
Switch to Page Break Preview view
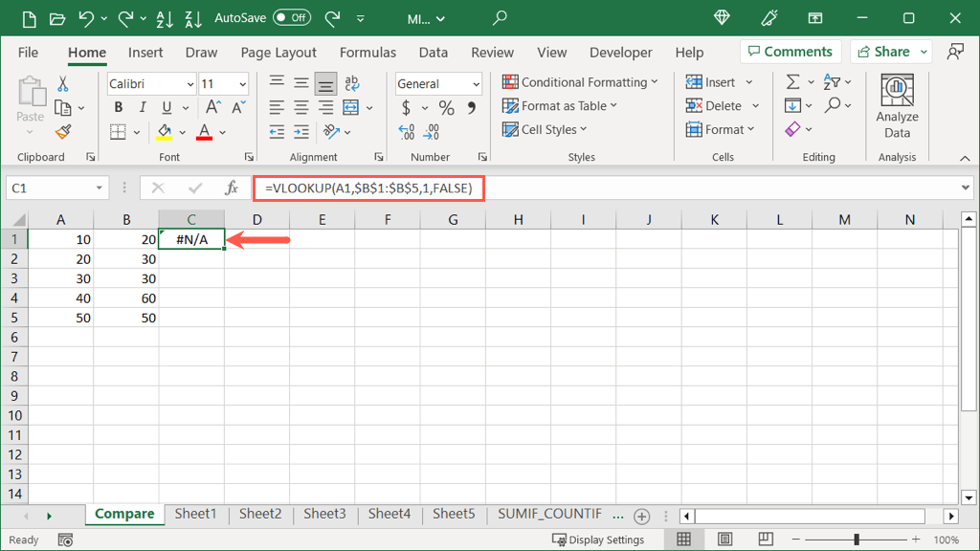pyautogui.click(x=766, y=540)
